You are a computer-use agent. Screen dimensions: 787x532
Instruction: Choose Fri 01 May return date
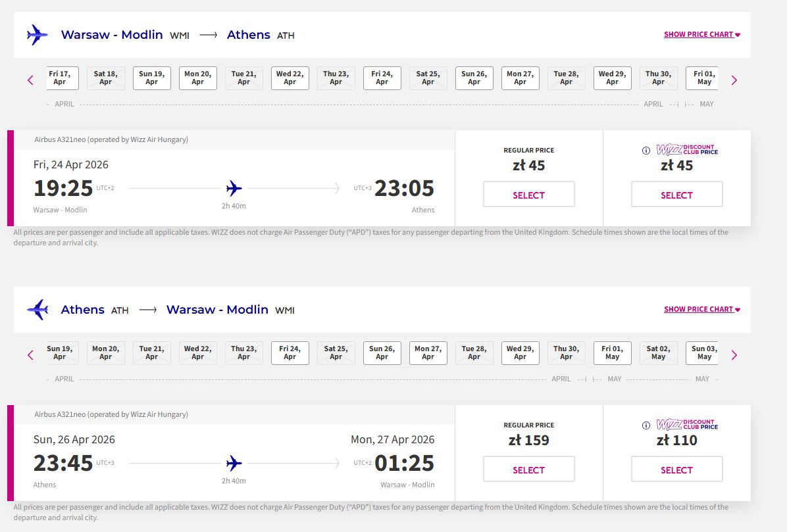[613, 353]
